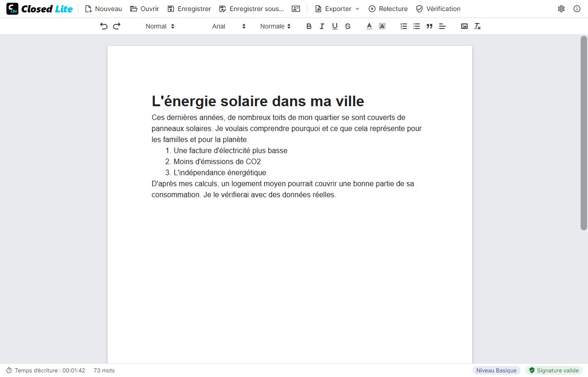
Task: Click the writing time "Temps d'écriture : 00:01:42"
Action: click(x=45, y=371)
